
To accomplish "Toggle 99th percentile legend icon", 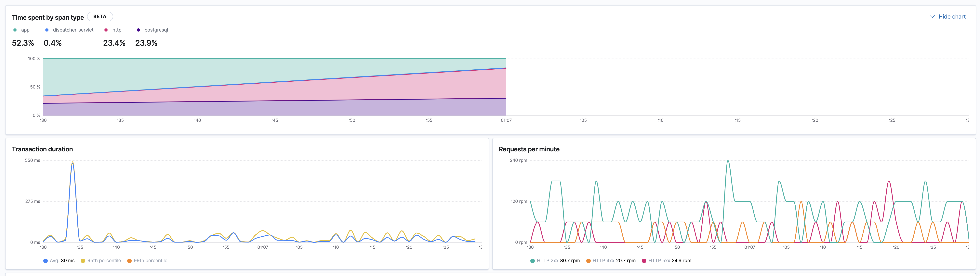I will (129, 261).
